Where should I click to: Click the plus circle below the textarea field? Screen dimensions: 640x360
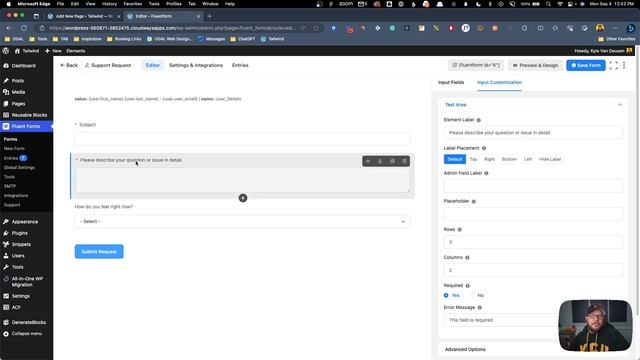click(243, 198)
